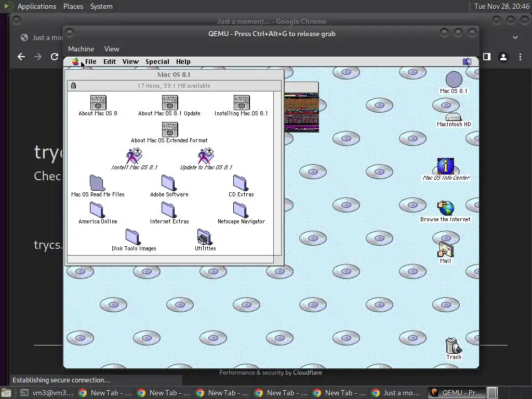Click the vertical scrollbar of Mac OS 8.1 window
Image resolution: width=532 pixels, height=399 pixels.
[x=277, y=173]
